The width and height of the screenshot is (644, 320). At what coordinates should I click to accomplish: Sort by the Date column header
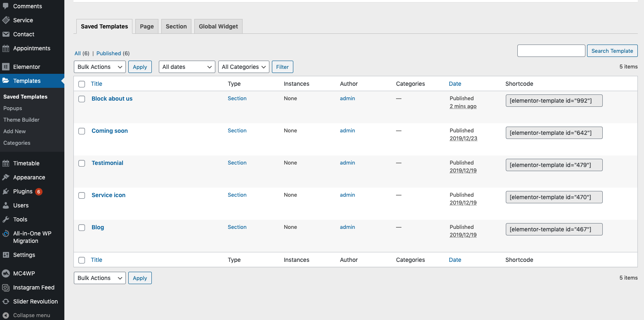click(455, 84)
